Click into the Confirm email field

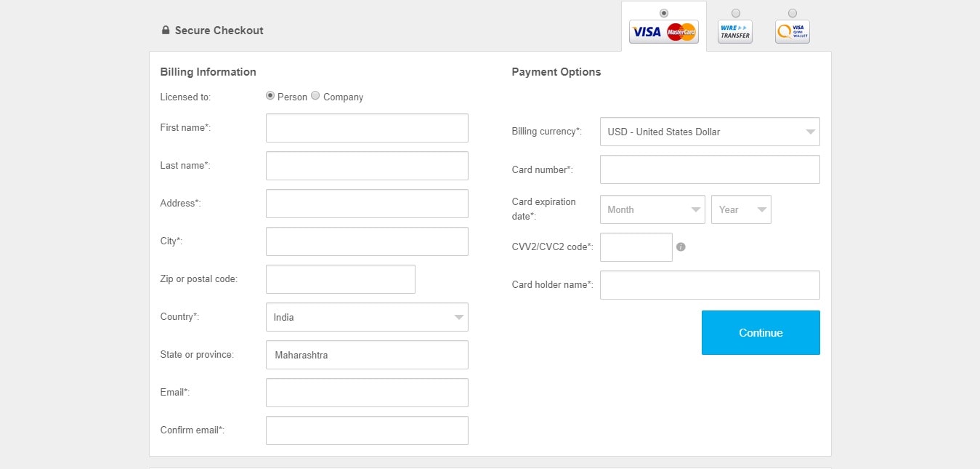point(367,430)
